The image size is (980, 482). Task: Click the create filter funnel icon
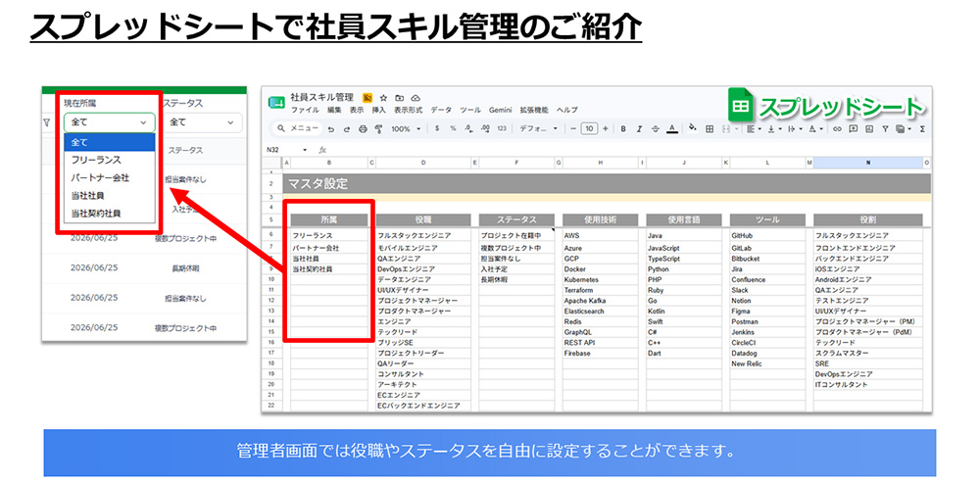885,128
